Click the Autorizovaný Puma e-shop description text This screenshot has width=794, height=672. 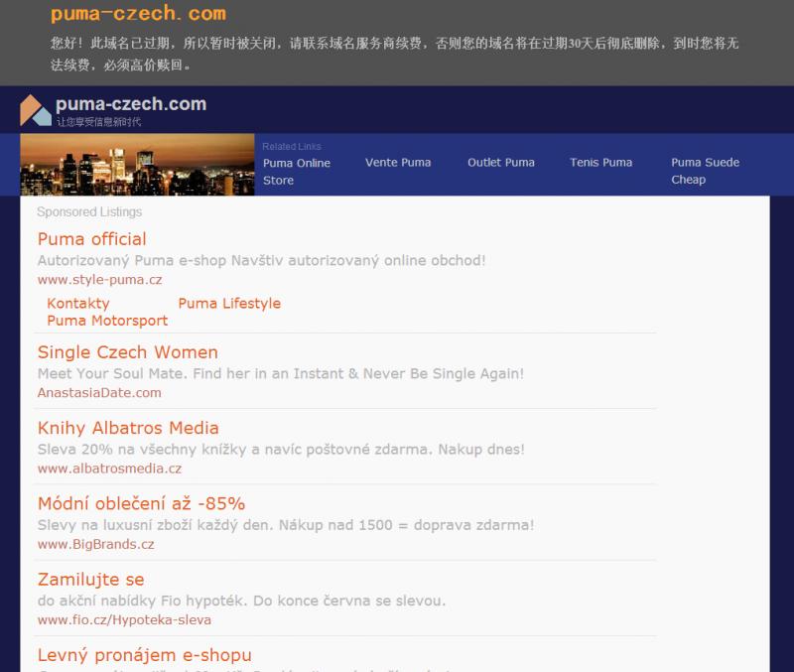261,261
